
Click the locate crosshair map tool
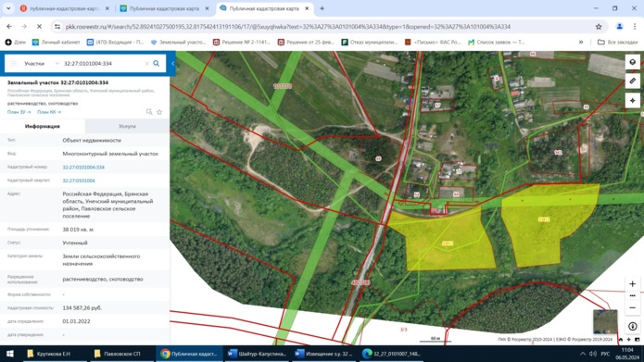click(633, 101)
